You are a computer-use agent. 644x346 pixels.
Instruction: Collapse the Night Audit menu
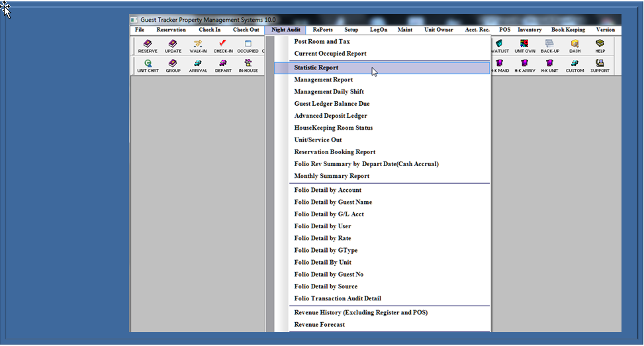(x=285, y=30)
